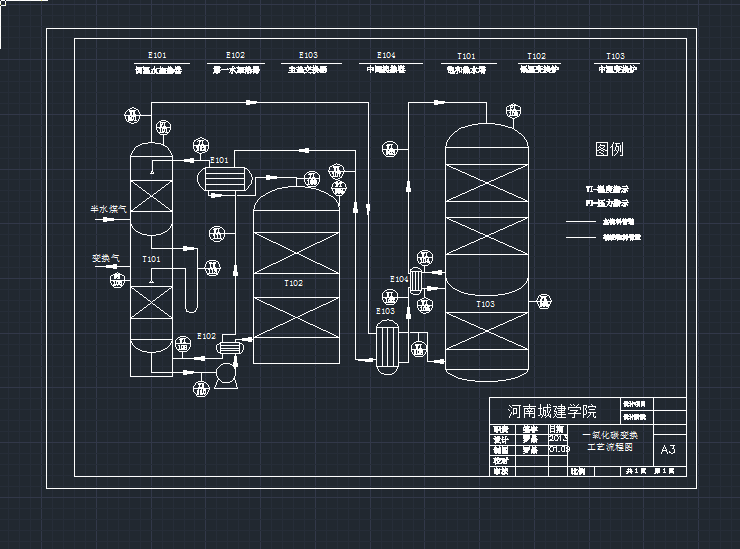Select the T102 tower vessel label
The image size is (740, 549).
(x=293, y=283)
